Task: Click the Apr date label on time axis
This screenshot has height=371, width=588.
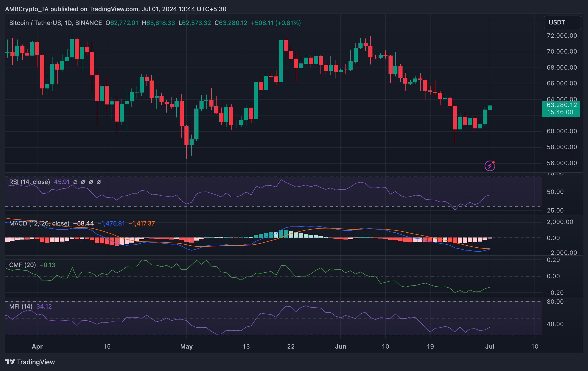Action: (x=37, y=347)
